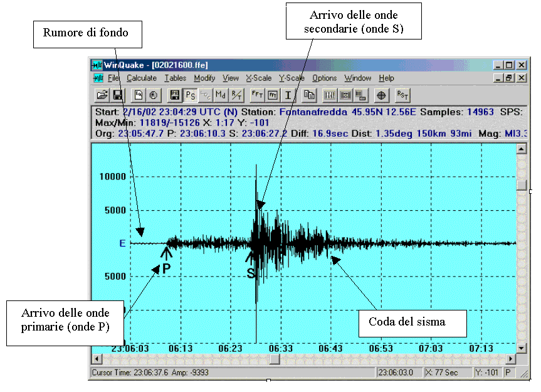The width and height of the screenshot is (541, 392).
Task: Click the 06:33 time axis label
Action: [280, 348]
